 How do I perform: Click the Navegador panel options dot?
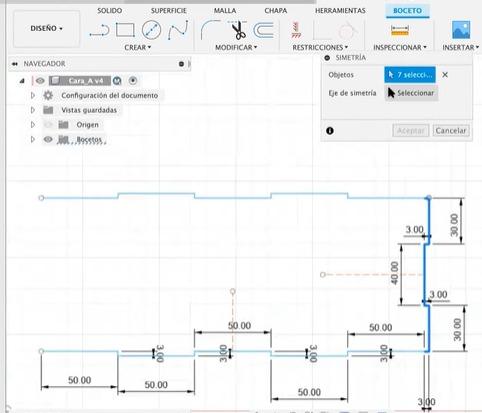coord(181,64)
